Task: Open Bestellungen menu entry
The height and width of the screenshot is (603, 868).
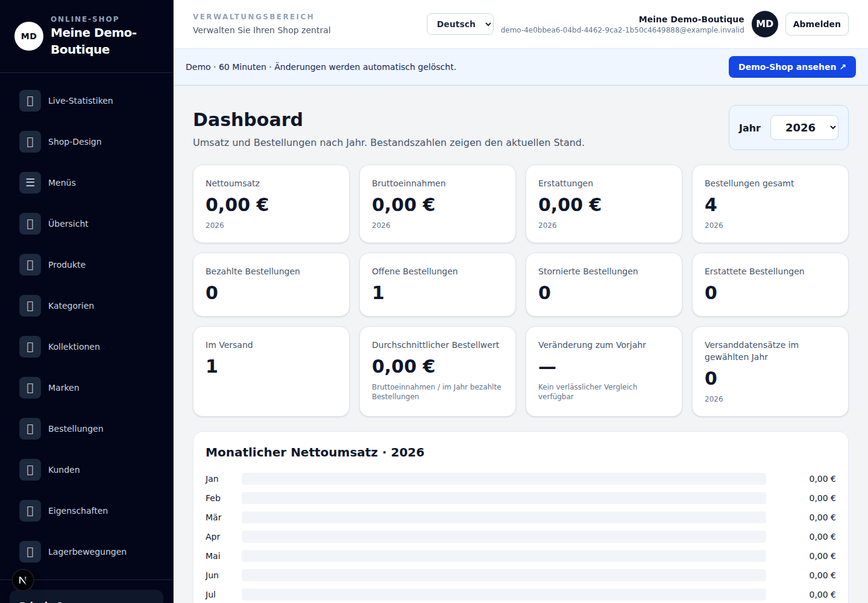Action: click(87, 429)
